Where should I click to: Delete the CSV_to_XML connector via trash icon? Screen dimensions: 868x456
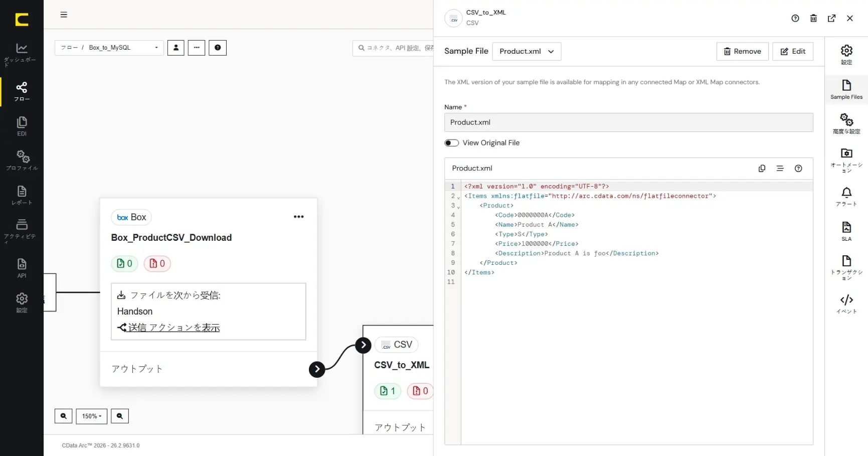pyautogui.click(x=813, y=18)
